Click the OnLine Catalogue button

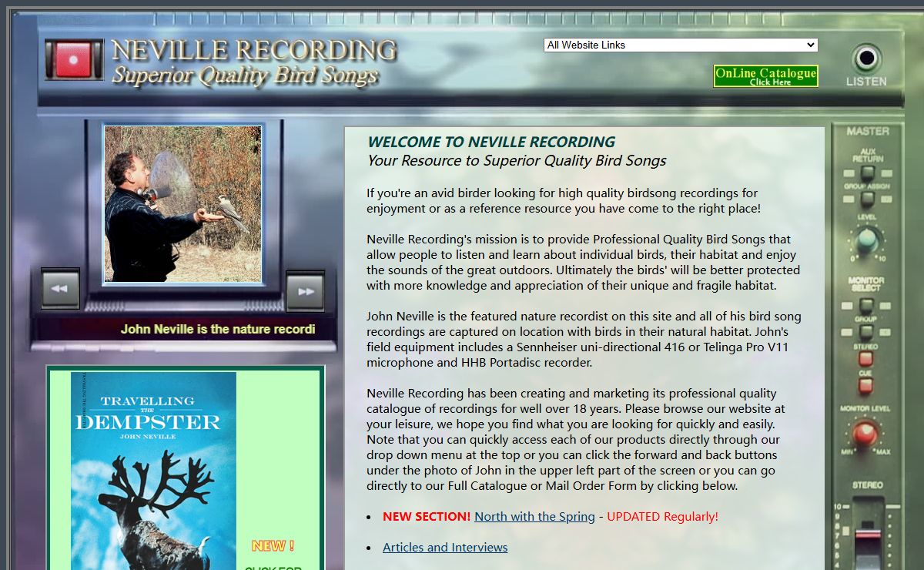(x=765, y=75)
